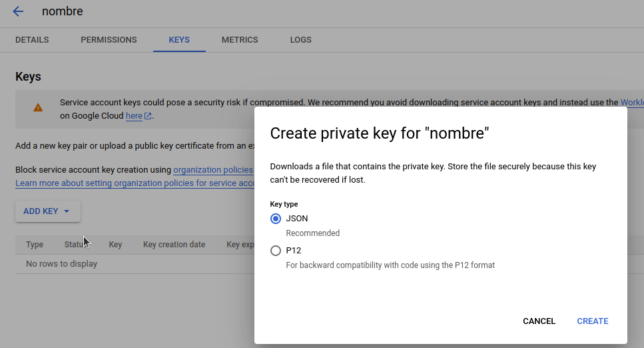Follow the organization policies link
644x348 pixels.
[x=212, y=170]
